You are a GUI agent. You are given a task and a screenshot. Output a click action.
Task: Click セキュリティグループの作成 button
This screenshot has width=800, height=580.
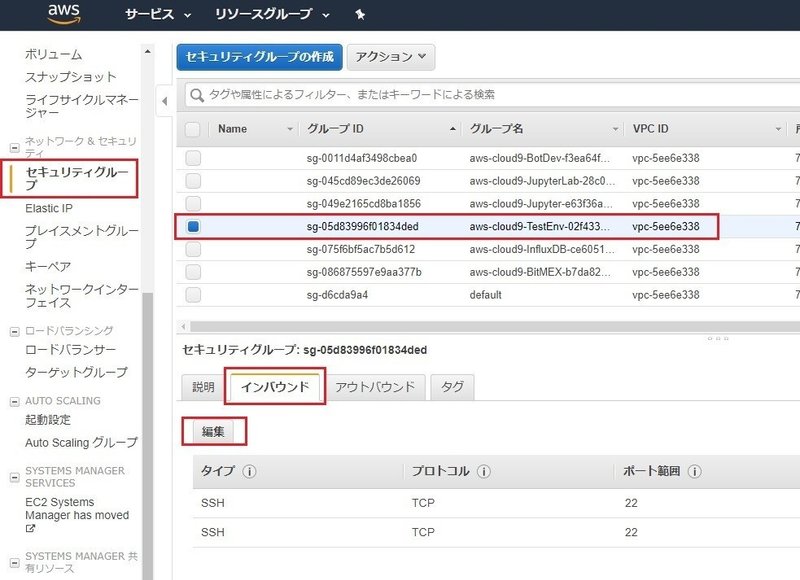260,57
